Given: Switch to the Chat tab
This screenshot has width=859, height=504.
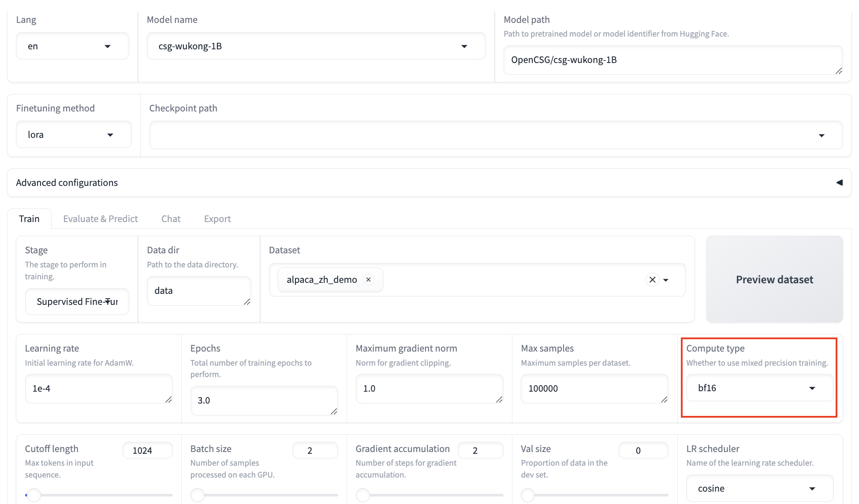Looking at the screenshot, I should pos(171,219).
